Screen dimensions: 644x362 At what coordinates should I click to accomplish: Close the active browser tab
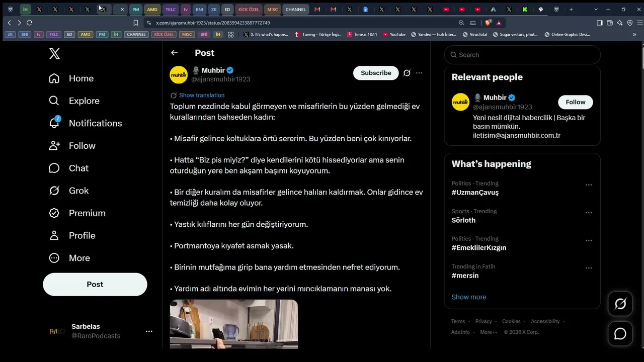coord(122,10)
